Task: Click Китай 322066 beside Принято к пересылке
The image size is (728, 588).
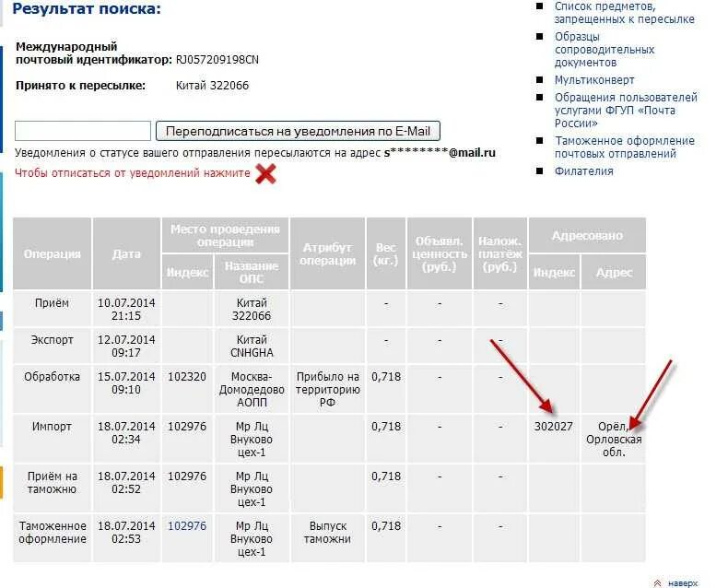Action: tap(212, 86)
